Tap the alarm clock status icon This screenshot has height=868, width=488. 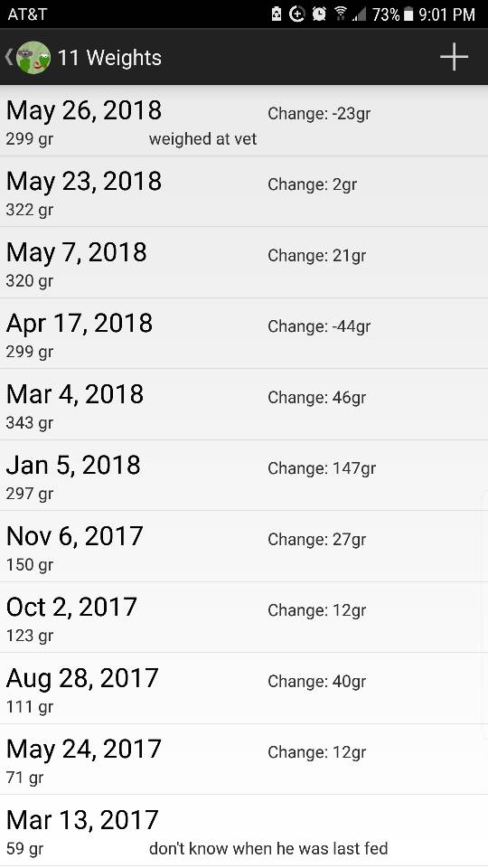coord(319,14)
